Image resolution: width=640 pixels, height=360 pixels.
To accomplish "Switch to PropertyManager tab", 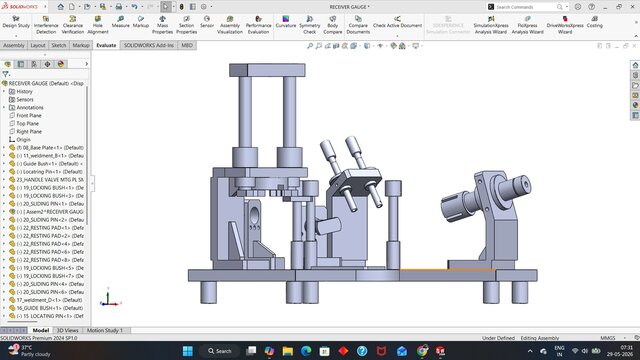I will 21,64.
